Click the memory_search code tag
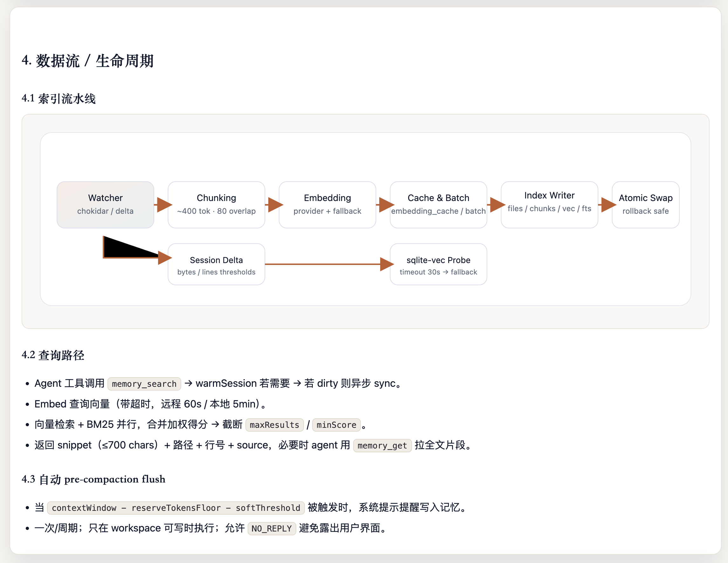This screenshot has height=563, width=728. click(144, 384)
